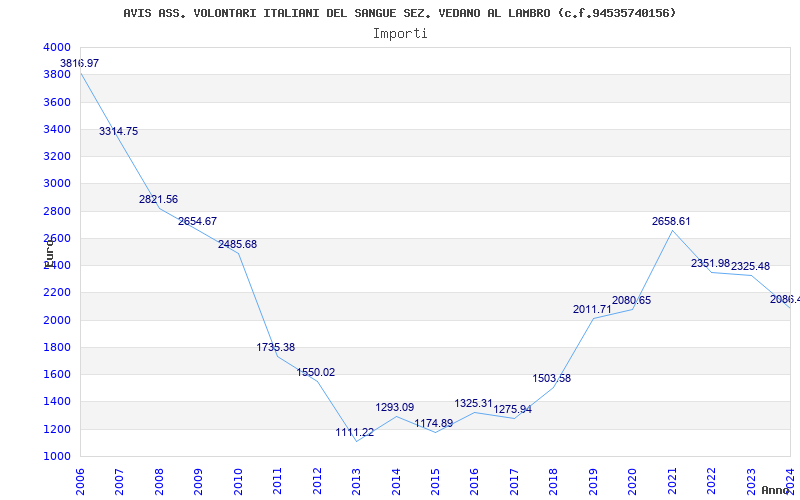800x500 pixels.
Task: Click the chart subtitle Importi
Action: 400,34
